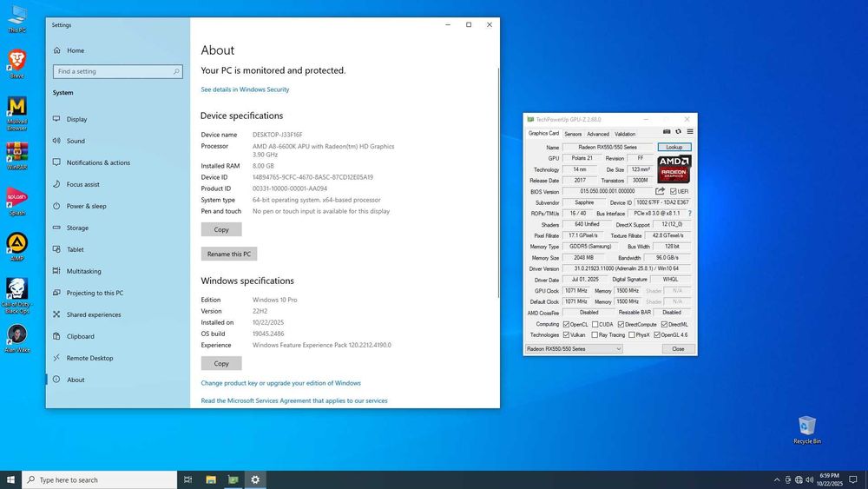This screenshot has width=868, height=489.
Task: Switch to the Validation tab
Action: 624,134
